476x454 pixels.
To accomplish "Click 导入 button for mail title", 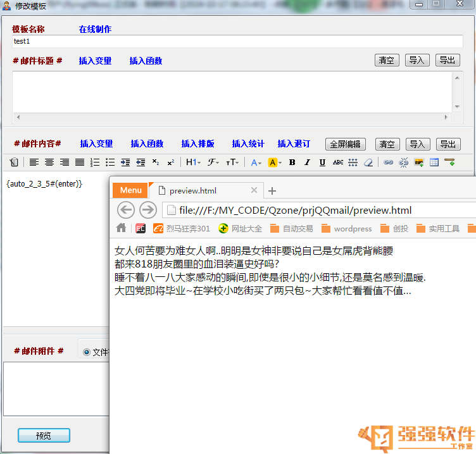I will click(x=417, y=60).
